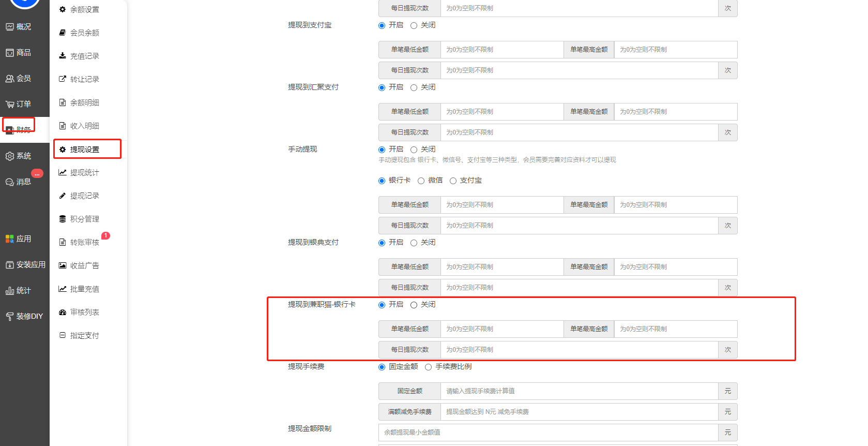Choose 微信 as manual withdrawal type

(421, 181)
